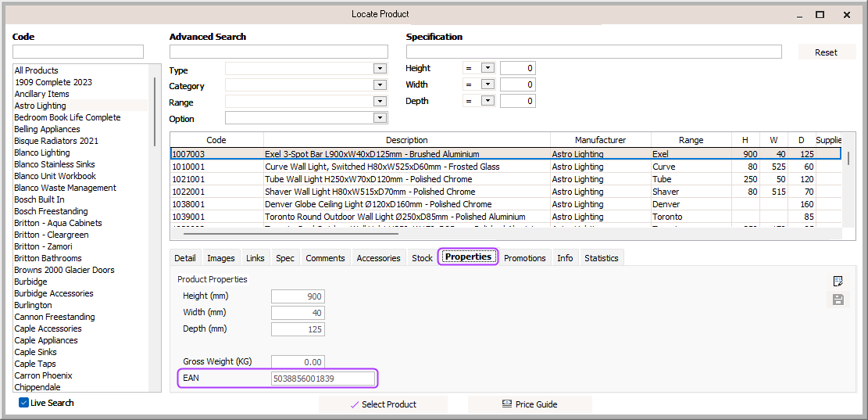The width and height of the screenshot is (868, 420).
Task: Switch to the Info tab
Action: [565, 258]
